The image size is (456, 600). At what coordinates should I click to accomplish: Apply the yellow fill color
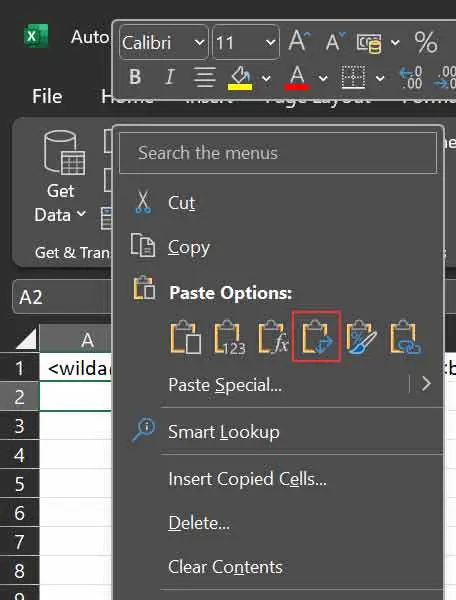click(x=240, y=78)
